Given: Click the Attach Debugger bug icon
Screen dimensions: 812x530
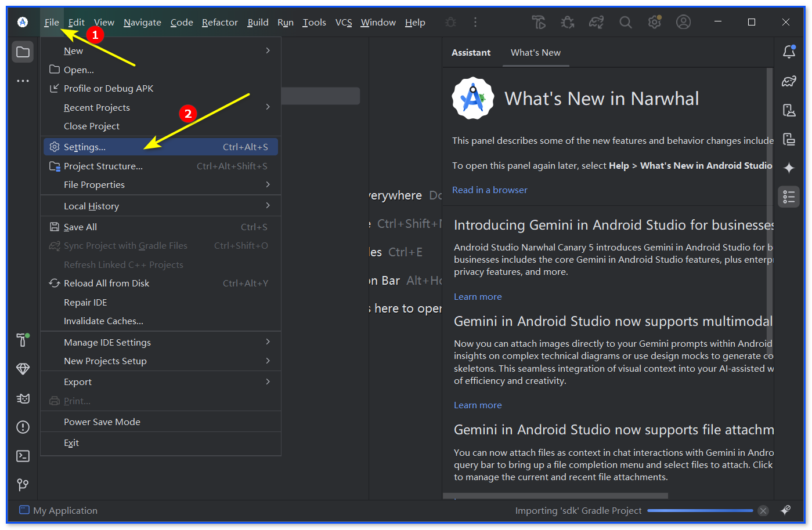Looking at the screenshot, I should (x=568, y=22).
